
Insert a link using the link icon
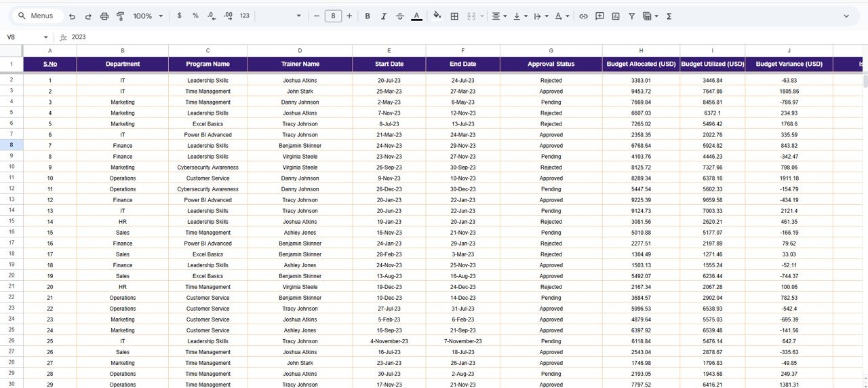click(x=583, y=16)
